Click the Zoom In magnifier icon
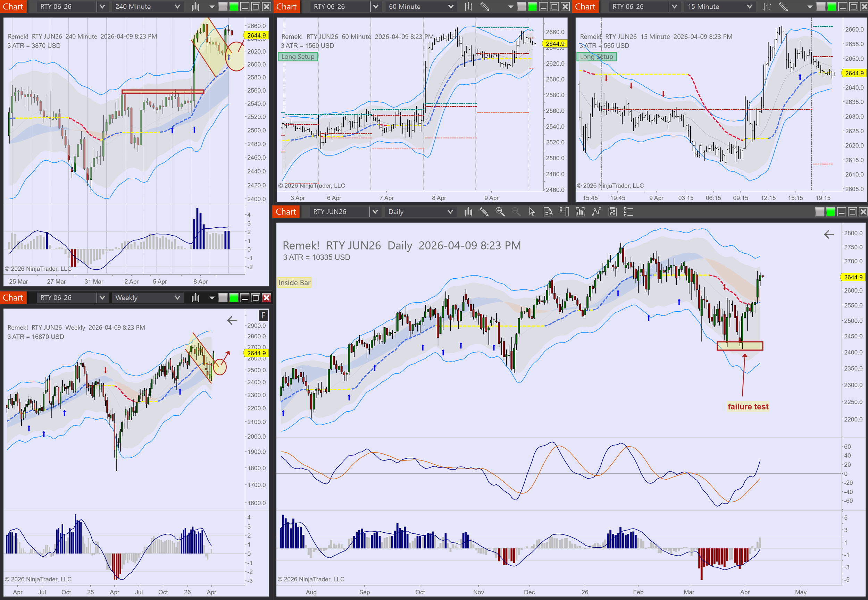The height and width of the screenshot is (600, 868). coord(500,212)
